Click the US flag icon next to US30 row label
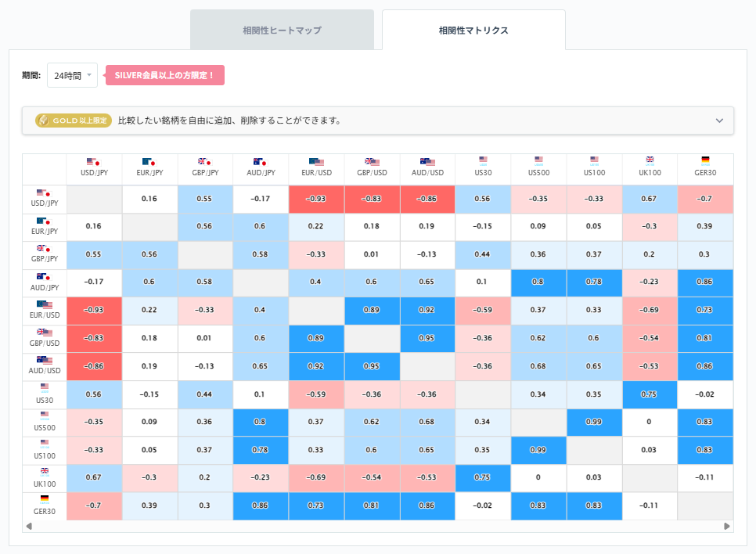The image size is (756, 554). tap(44, 387)
